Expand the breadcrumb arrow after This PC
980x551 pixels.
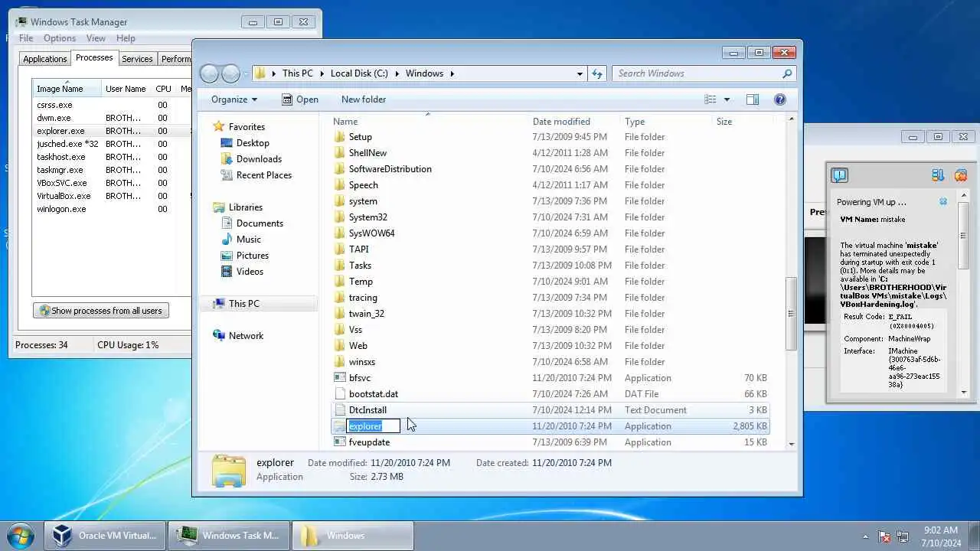(322, 73)
